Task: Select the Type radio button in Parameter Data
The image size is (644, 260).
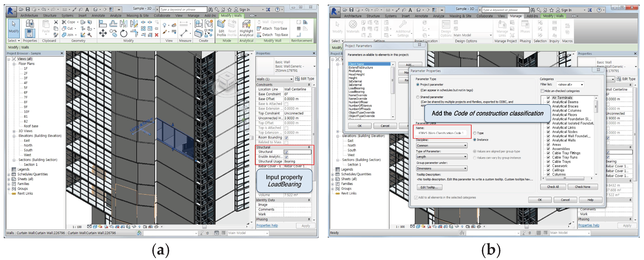Action: [x=475, y=133]
